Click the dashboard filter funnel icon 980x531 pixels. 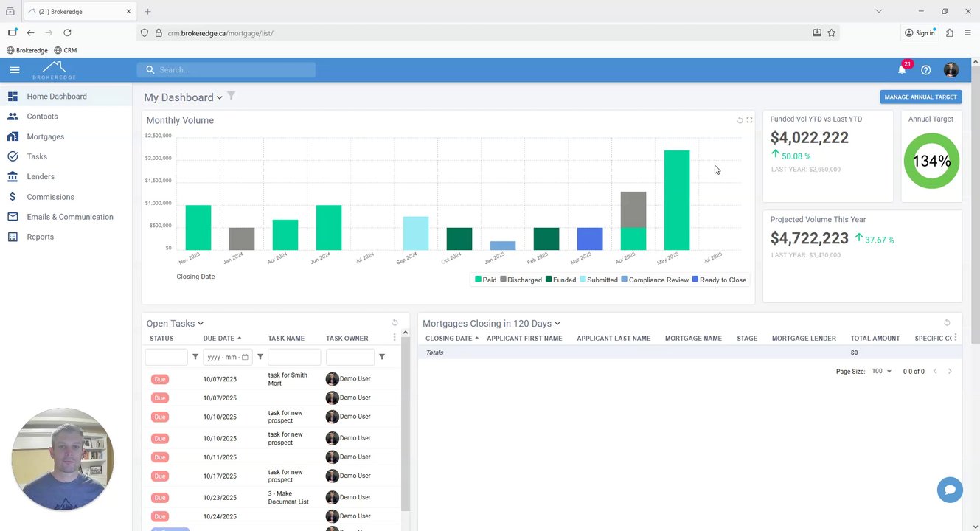point(232,96)
